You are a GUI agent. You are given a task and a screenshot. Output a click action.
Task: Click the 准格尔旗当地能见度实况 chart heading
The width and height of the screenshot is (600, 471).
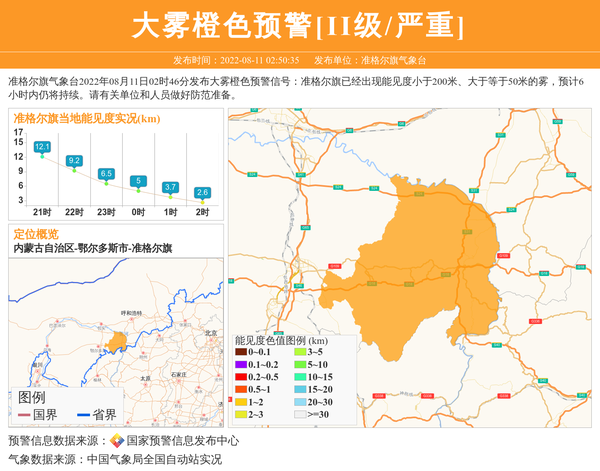click(86, 118)
